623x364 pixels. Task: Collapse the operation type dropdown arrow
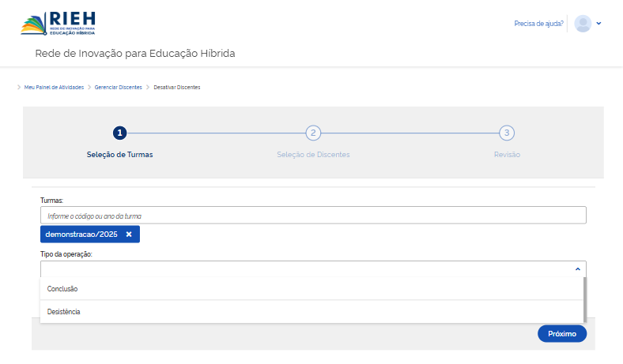[x=577, y=268]
